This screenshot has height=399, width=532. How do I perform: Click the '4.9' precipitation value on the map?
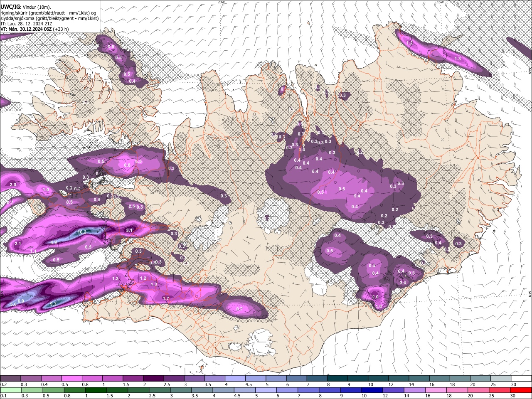pos(54,242)
